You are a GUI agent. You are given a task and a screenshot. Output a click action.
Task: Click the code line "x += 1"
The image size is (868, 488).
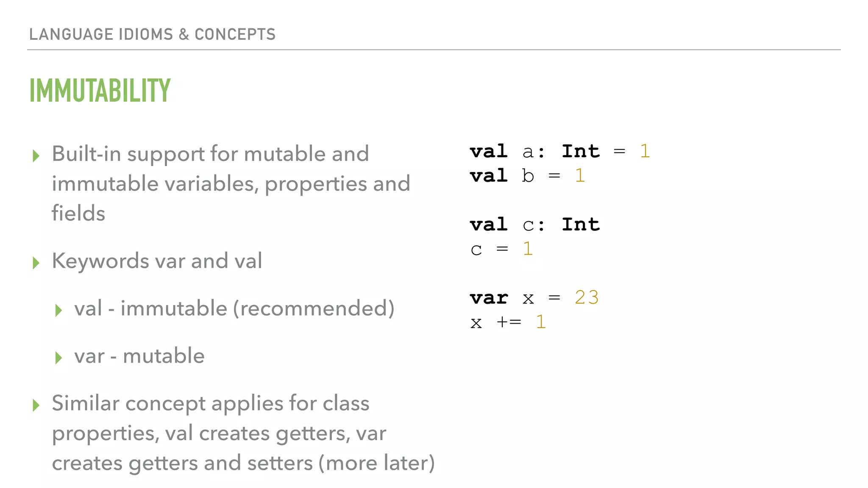pyautogui.click(x=508, y=322)
